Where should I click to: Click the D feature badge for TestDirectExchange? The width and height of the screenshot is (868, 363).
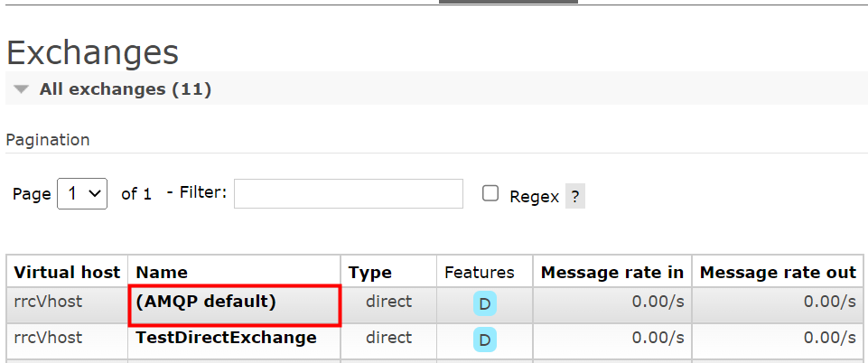[x=485, y=340]
